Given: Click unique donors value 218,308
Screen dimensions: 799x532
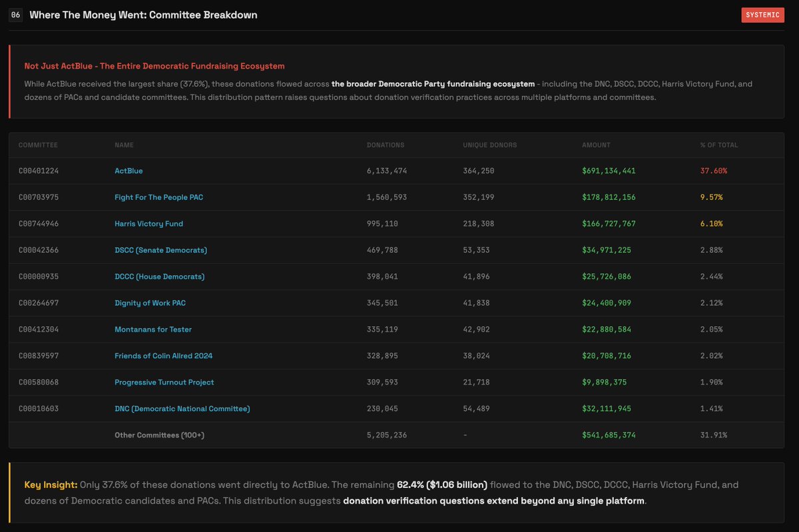Looking at the screenshot, I should point(479,224).
